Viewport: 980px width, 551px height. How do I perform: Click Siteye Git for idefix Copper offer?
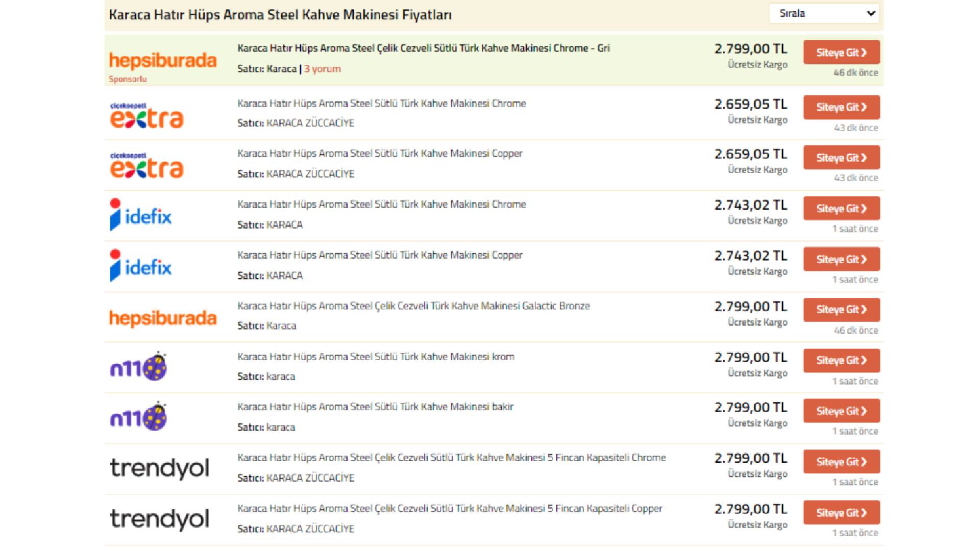841,259
